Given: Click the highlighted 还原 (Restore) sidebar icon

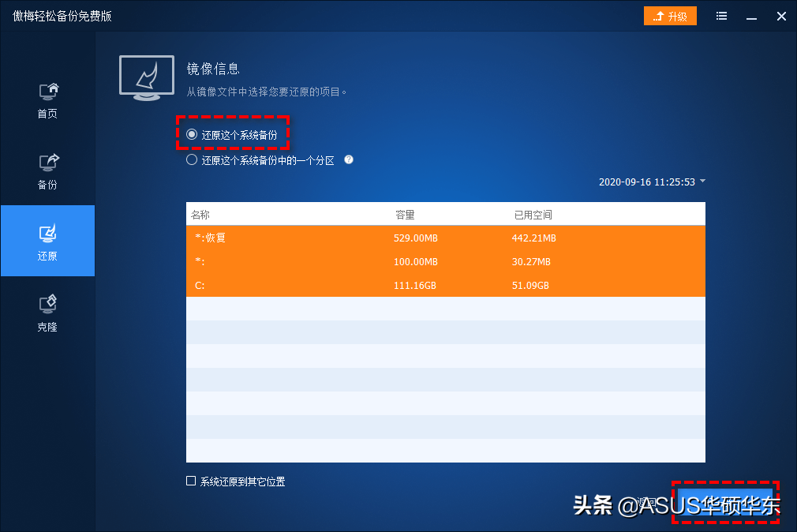Looking at the screenshot, I should (x=47, y=241).
